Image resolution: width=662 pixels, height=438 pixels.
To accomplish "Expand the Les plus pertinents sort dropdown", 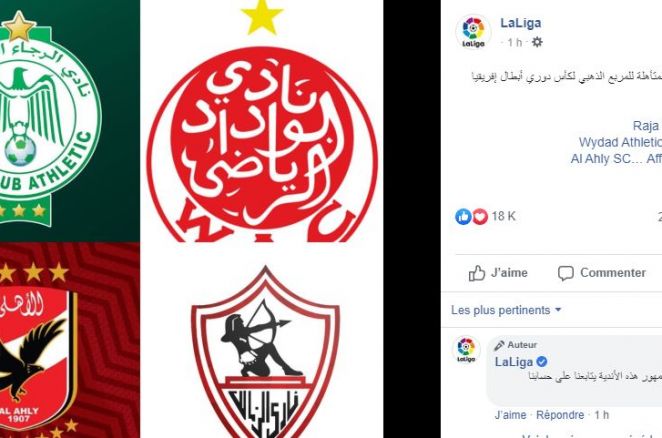I will click(x=506, y=310).
